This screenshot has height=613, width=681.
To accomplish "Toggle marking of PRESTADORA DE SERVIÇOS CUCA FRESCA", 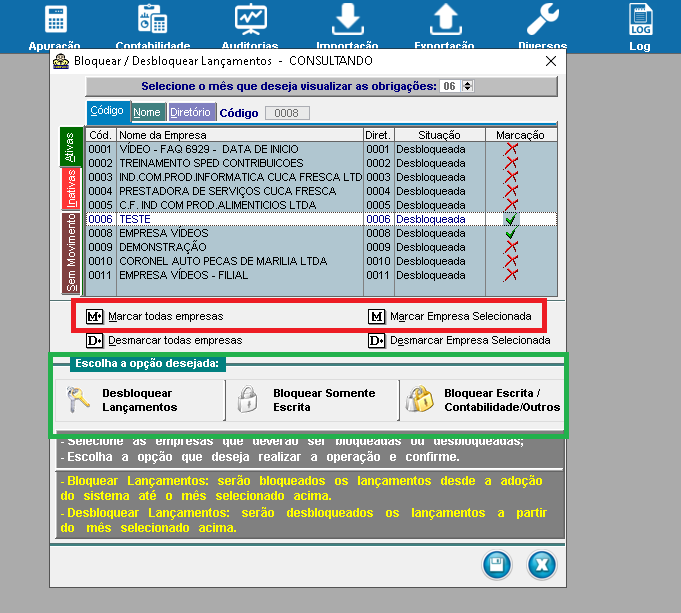I will pos(511,191).
